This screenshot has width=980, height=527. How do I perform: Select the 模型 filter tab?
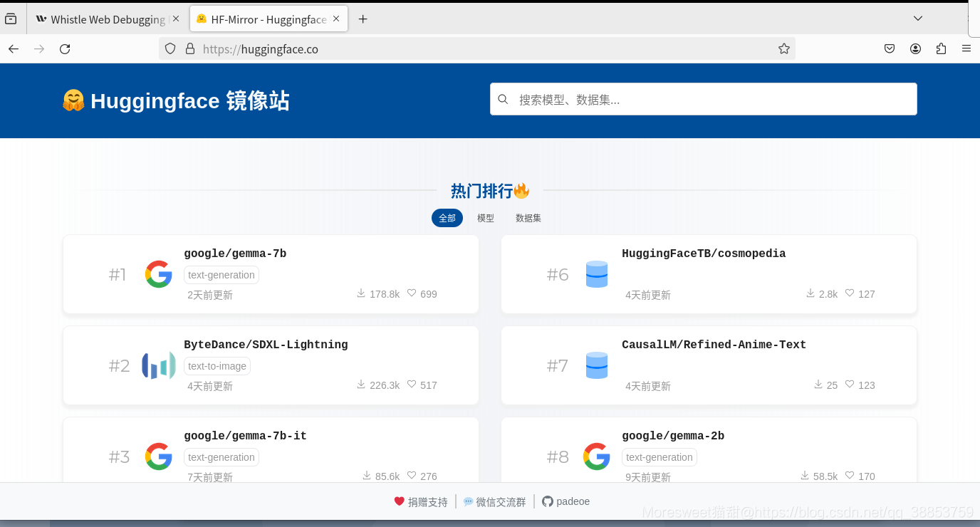point(486,218)
